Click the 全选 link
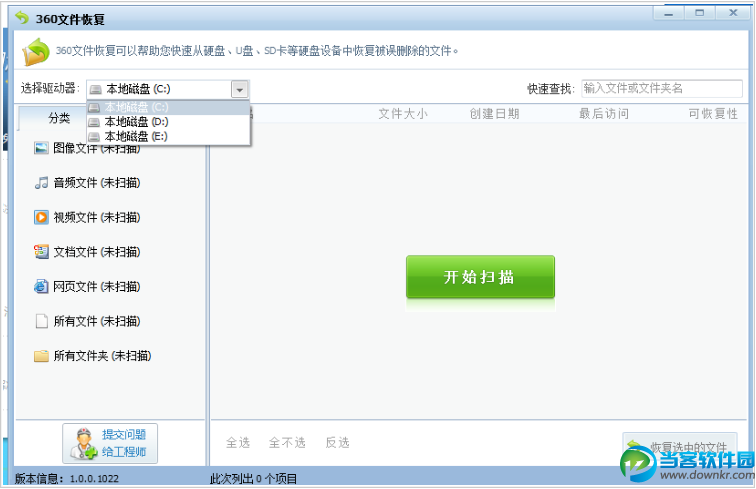The height and width of the screenshot is (489, 756). (x=238, y=443)
